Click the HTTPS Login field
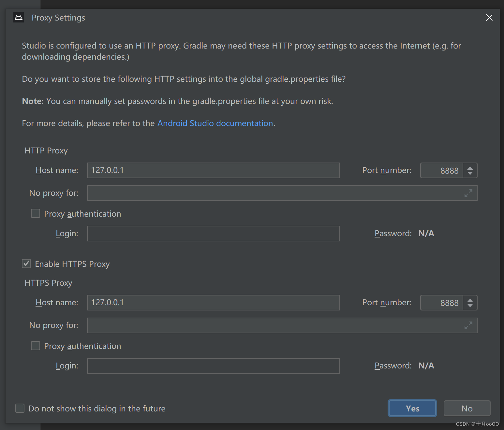Image resolution: width=504 pixels, height=430 pixels. click(x=213, y=365)
